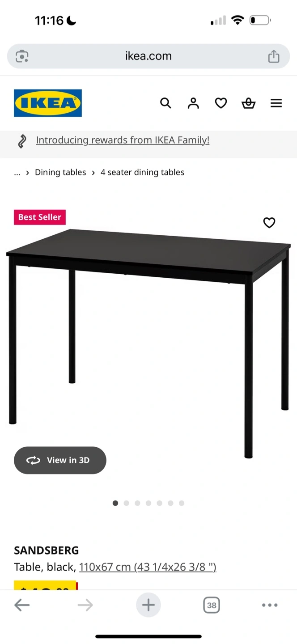Open the IKEA search magnifier icon
This screenshot has height=644, width=297.
click(x=165, y=103)
